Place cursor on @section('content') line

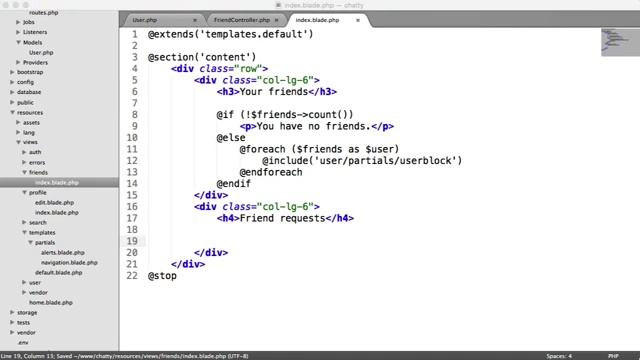tap(202, 57)
